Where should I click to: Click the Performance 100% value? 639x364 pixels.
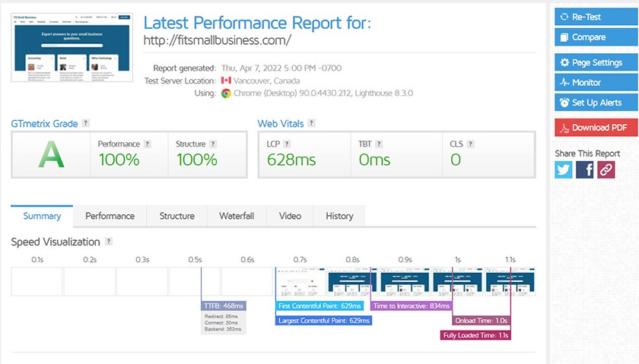[119, 160]
